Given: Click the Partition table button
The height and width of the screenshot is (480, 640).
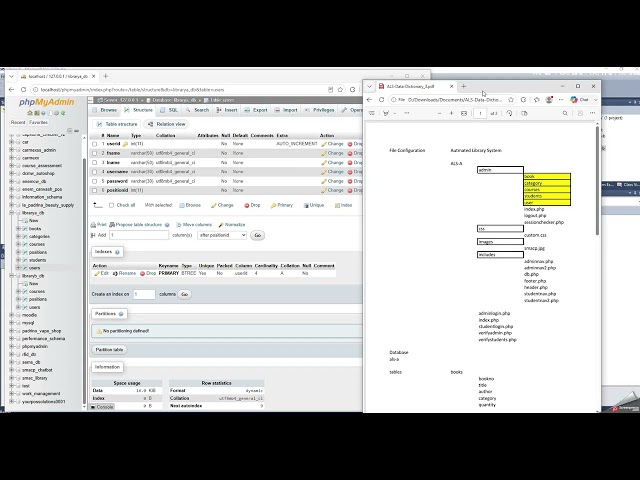Looking at the screenshot, I should click(109, 350).
